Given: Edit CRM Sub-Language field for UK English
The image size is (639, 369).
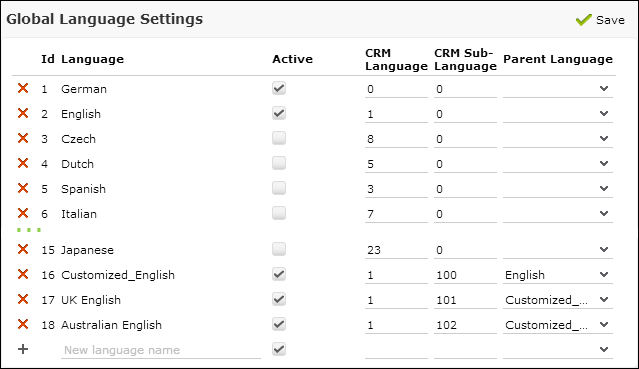Looking at the screenshot, I should pyautogui.click(x=465, y=300).
